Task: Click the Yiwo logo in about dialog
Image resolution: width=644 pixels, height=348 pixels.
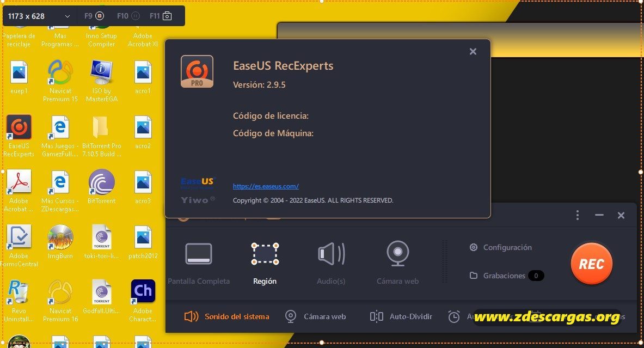Action: pyautogui.click(x=198, y=200)
